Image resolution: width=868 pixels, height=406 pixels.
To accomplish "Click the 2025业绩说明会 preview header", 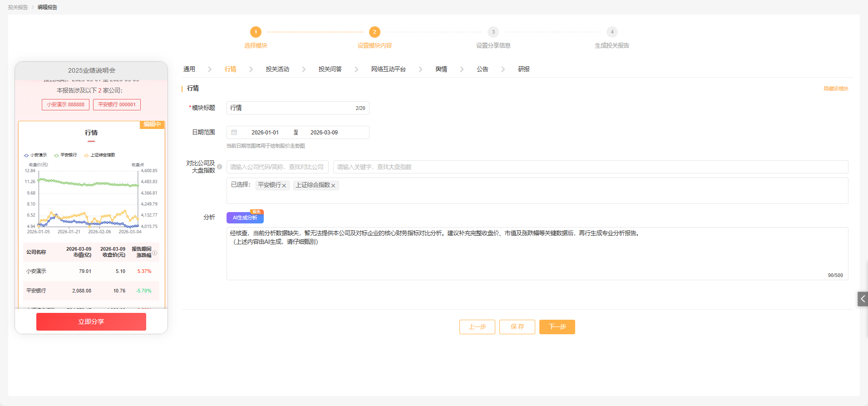I will pos(91,70).
